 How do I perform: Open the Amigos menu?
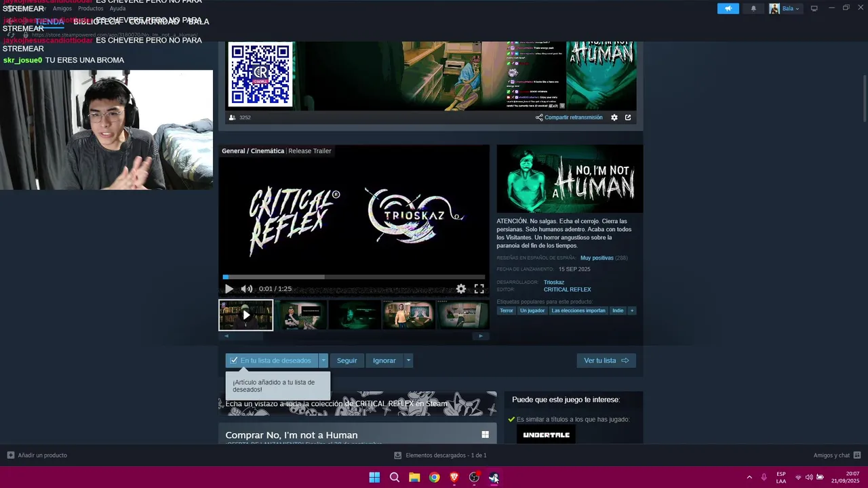point(62,9)
